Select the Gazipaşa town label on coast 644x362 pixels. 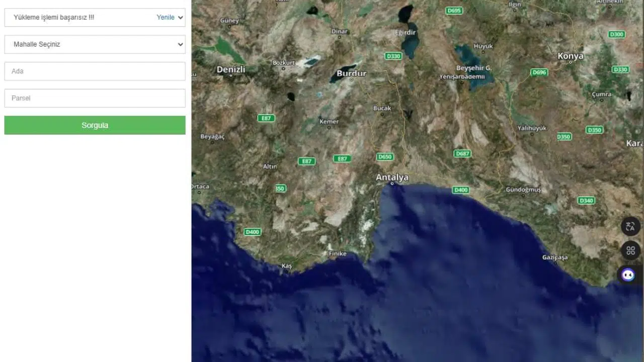555,257
